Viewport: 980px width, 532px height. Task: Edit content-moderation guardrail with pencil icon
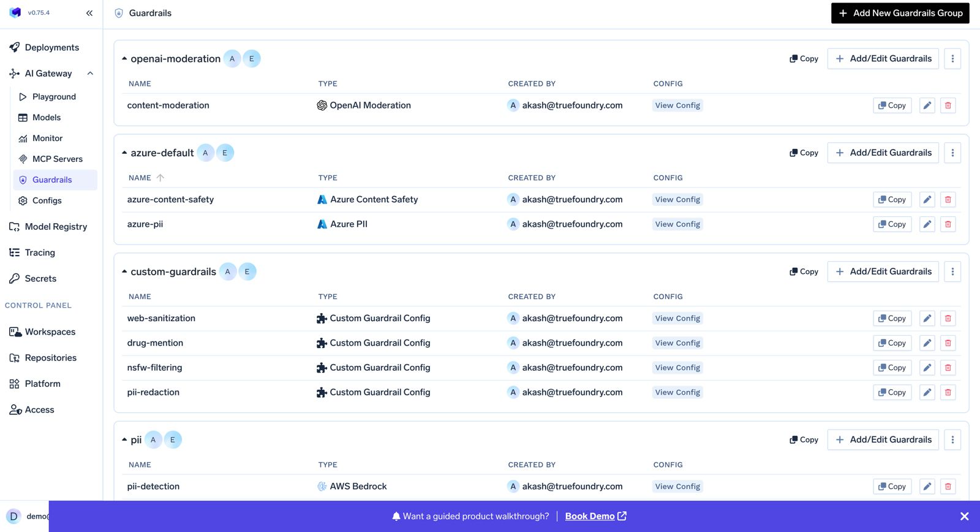pos(927,105)
